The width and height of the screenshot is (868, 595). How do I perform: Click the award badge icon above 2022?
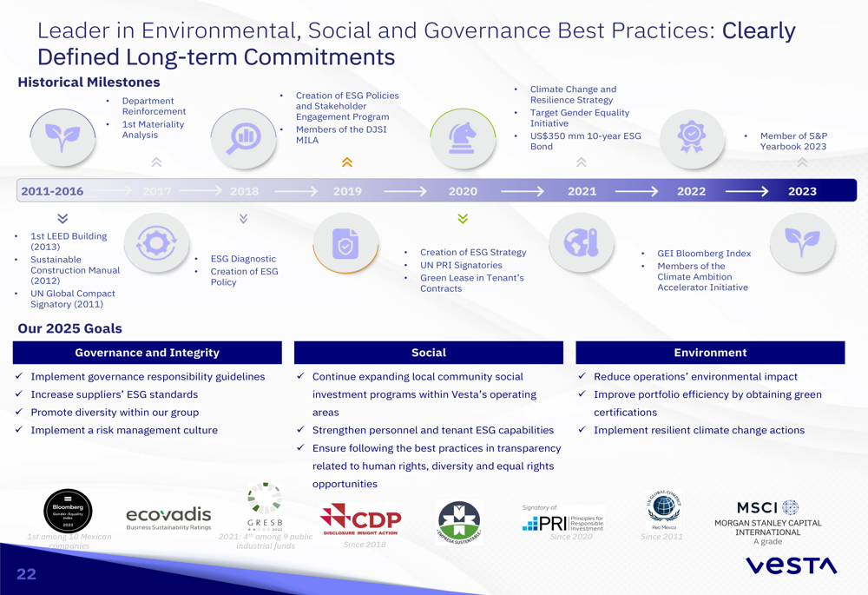point(691,137)
